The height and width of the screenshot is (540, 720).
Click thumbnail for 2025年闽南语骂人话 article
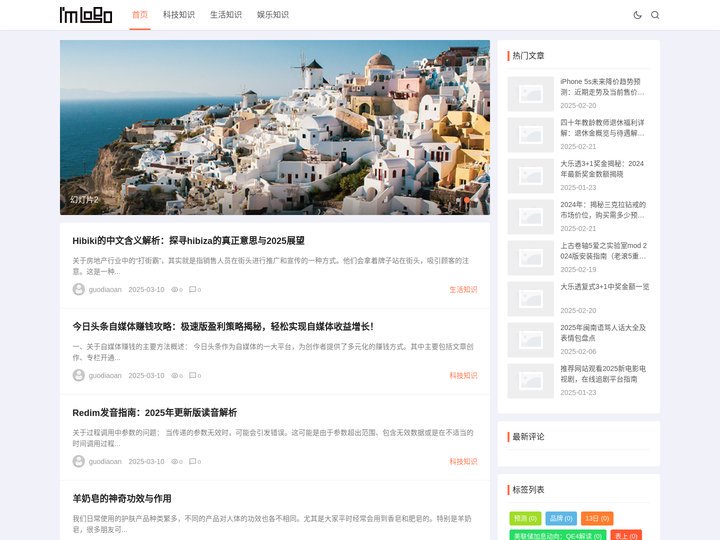point(530,340)
